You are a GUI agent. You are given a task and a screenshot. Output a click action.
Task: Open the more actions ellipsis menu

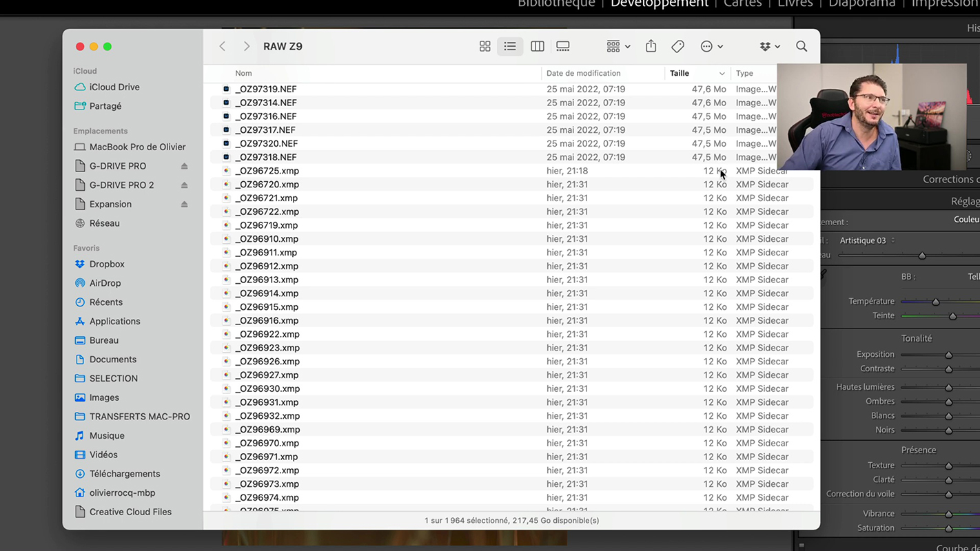pyautogui.click(x=711, y=46)
